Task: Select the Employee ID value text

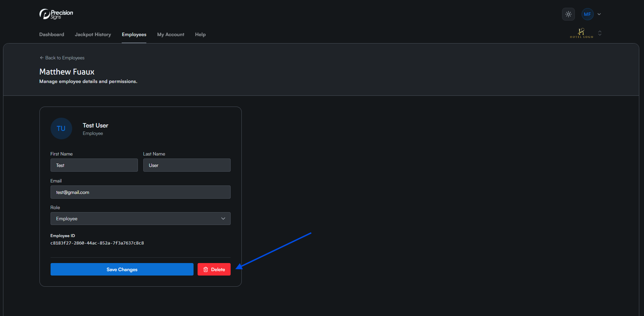Action: pyautogui.click(x=97, y=243)
